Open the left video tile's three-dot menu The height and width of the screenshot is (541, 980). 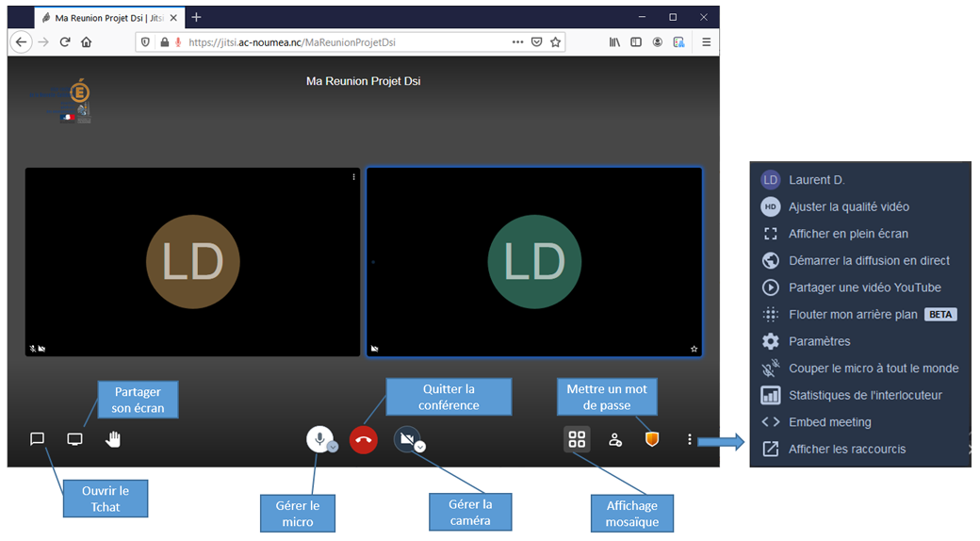(354, 176)
